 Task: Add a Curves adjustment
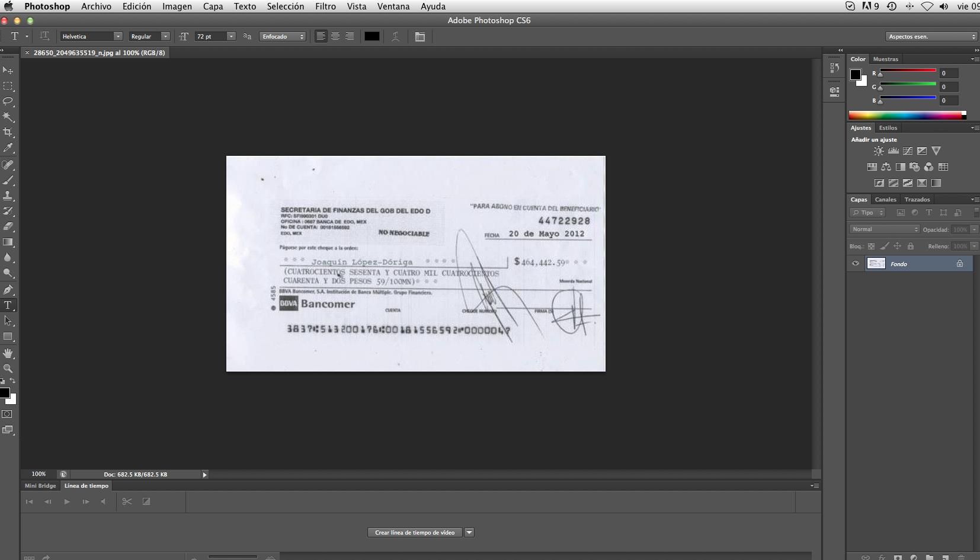click(907, 151)
